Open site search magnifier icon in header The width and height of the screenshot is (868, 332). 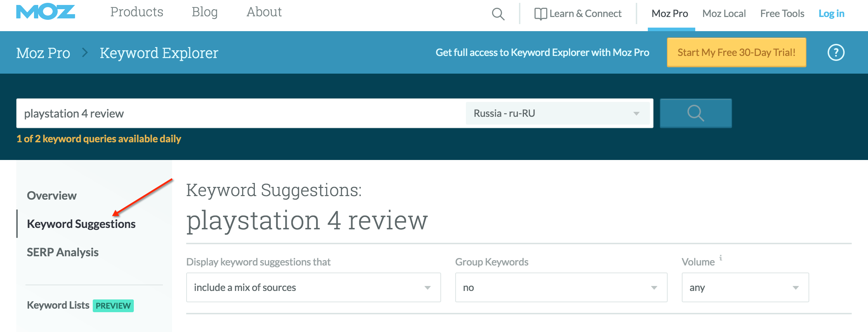[498, 14]
